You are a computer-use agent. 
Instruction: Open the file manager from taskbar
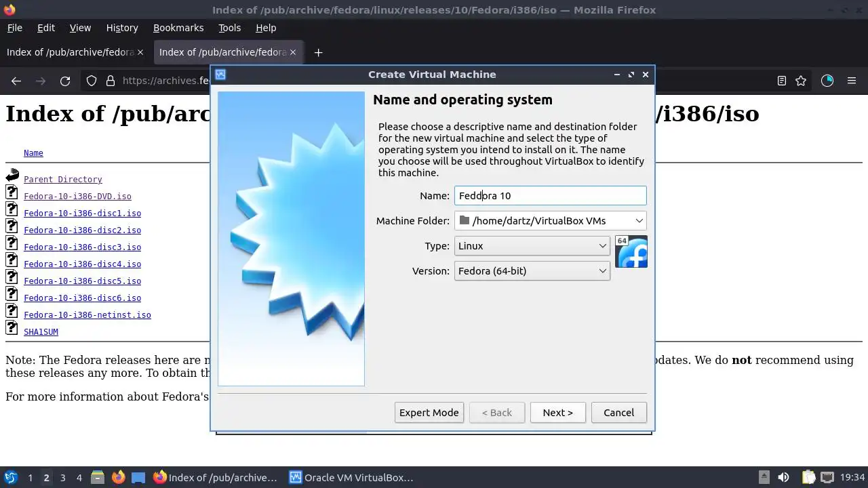97,477
